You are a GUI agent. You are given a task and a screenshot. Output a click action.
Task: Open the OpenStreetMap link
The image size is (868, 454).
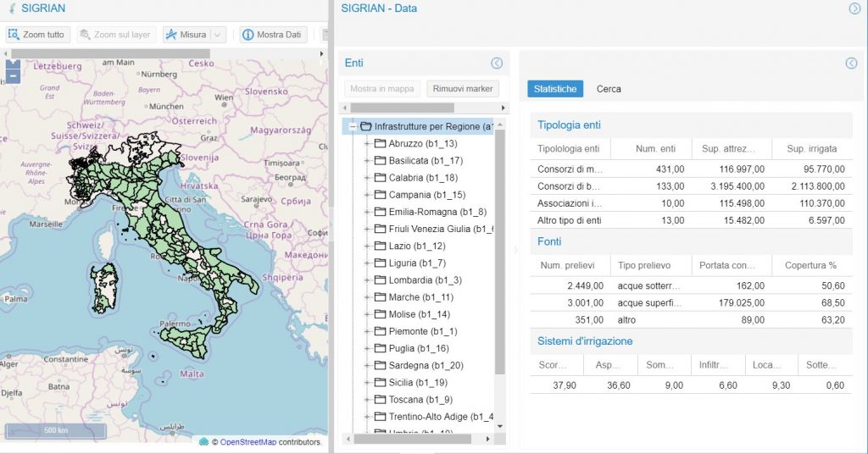click(250, 442)
